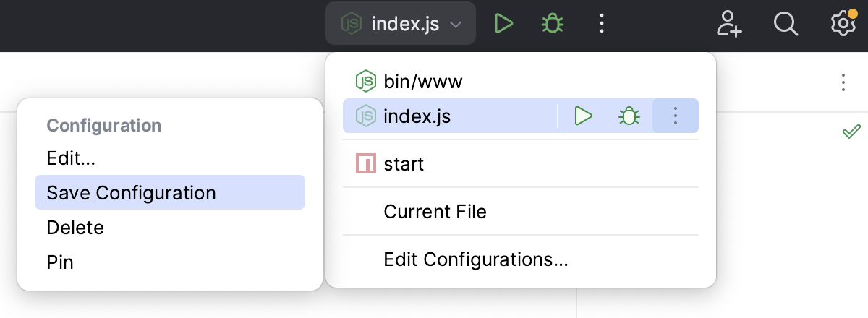The width and height of the screenshot is (868, 318).
Task: Choose the npm start configuration
Action: (404, 164)
